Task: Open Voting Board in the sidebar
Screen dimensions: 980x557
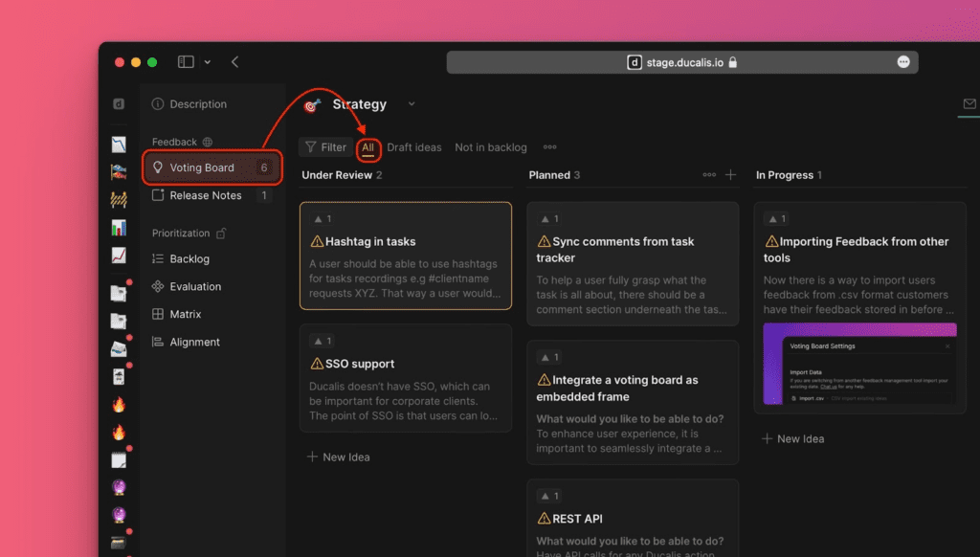Action: pos(201,167)
